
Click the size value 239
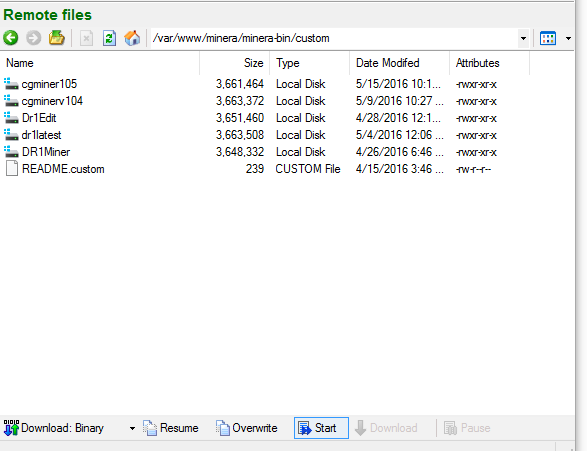coord(255,169)
